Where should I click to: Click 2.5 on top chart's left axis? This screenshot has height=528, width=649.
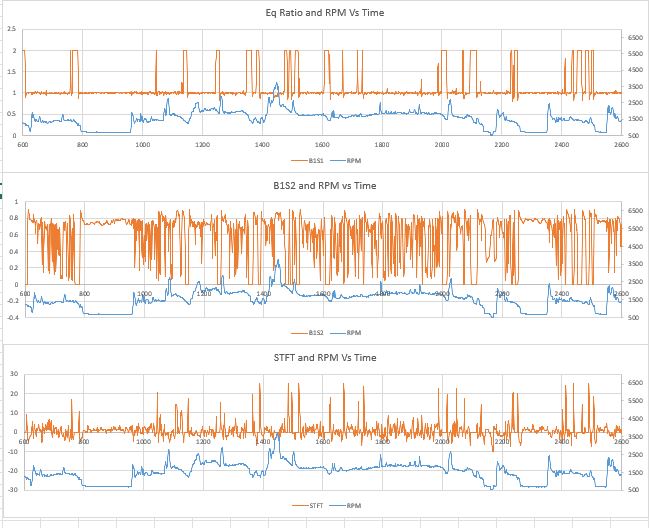pos(11,32)
